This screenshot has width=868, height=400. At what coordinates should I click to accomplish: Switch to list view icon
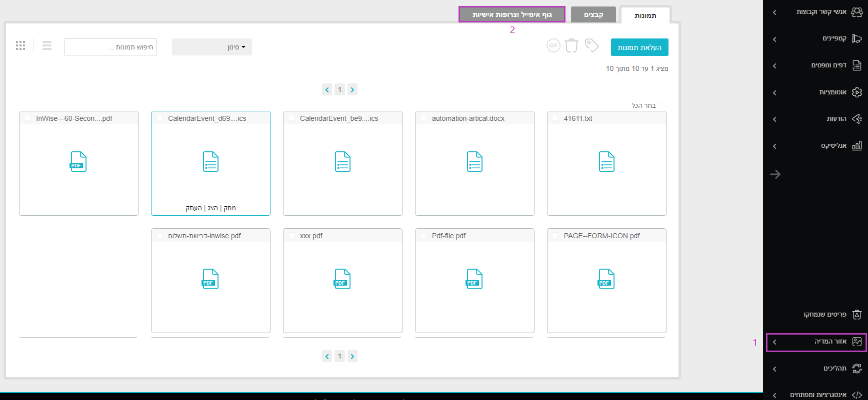click(x=47, y=45)
